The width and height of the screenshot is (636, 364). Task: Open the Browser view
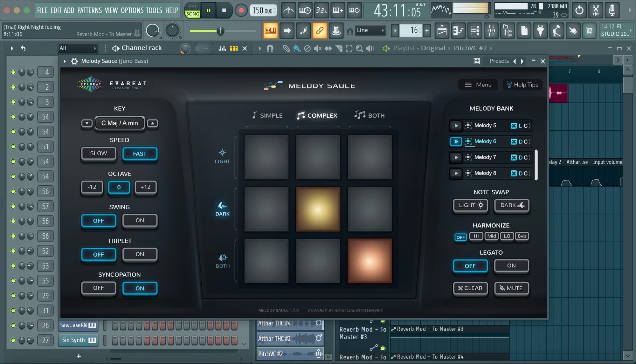(508, 31)
